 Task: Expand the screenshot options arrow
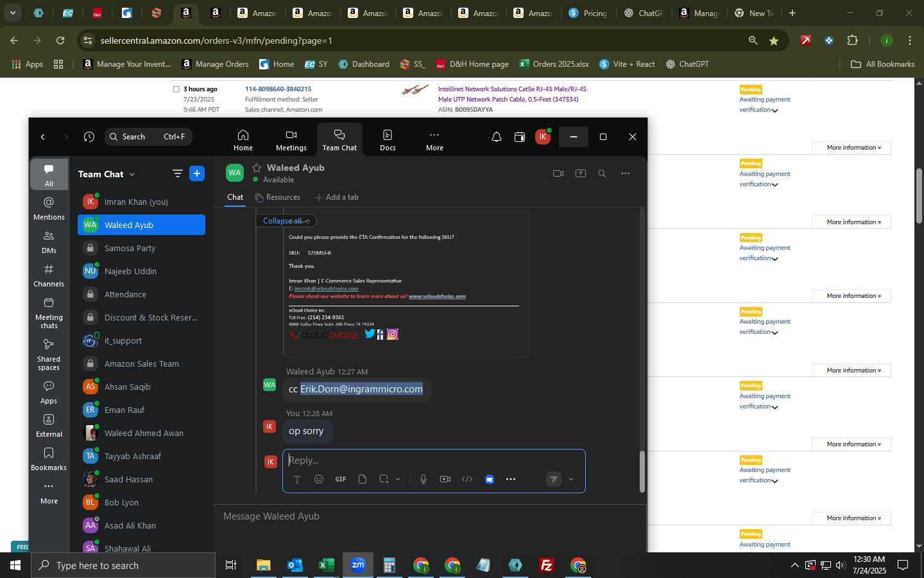(398, 479)
